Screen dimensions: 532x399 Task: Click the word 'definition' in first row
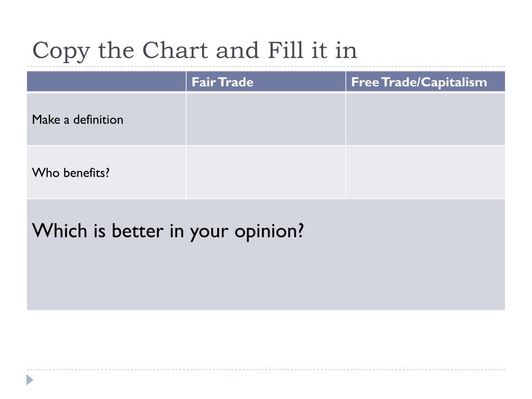click(x=98, y=119)
